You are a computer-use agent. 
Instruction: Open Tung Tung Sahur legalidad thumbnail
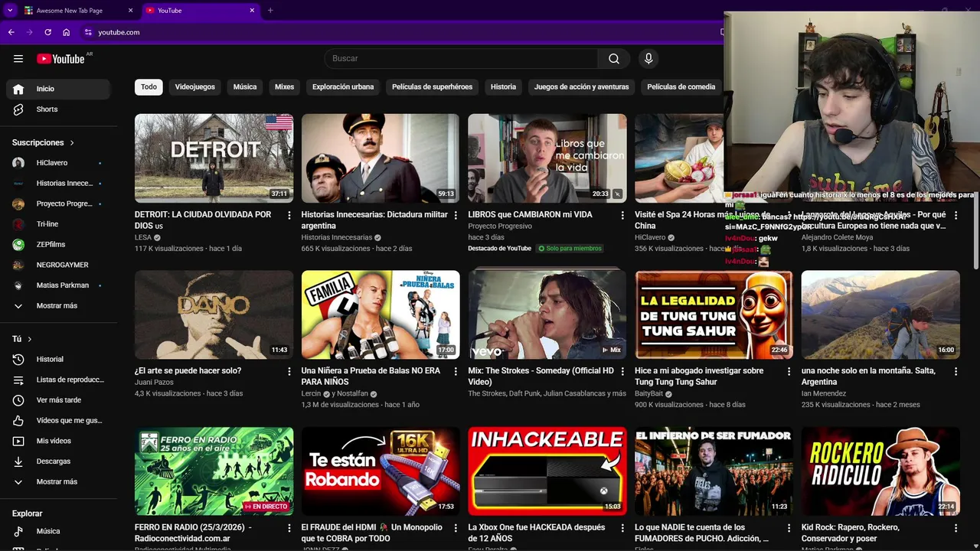714,315
